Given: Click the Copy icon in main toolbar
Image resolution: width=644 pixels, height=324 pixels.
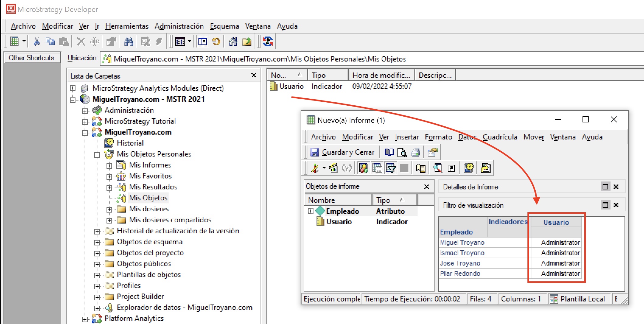Looking at the screenshot, I should [50, 41].
